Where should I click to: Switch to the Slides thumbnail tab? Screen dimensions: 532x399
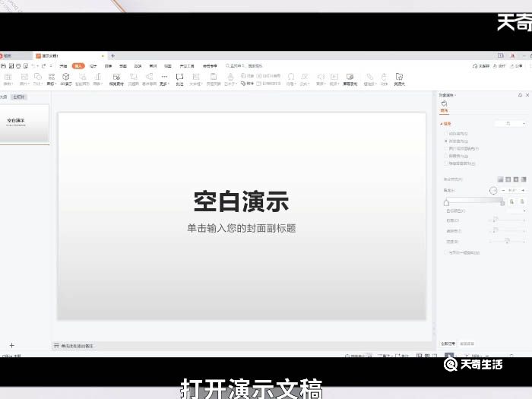19,97
